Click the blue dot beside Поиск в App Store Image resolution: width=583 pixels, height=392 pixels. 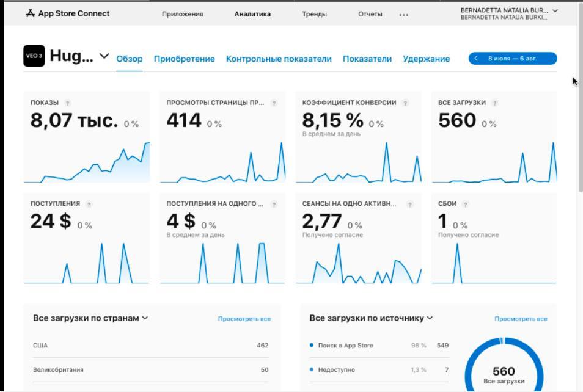pos(311,345)
